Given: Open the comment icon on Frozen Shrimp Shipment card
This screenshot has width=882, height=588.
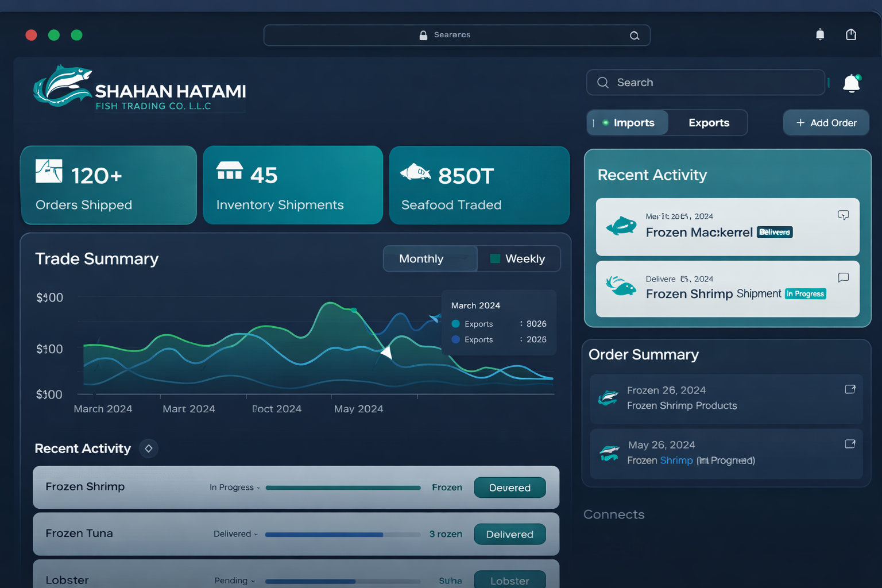Looking at the screenshot, I should tap(843, 278).
